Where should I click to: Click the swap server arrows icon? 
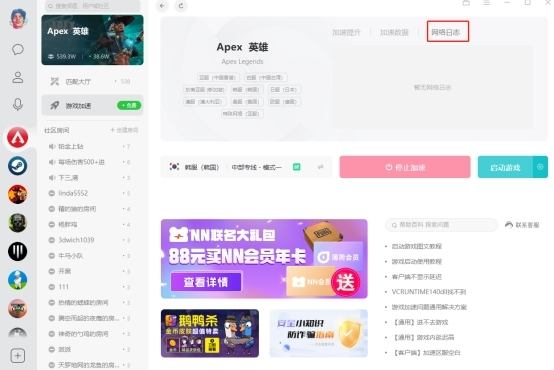pyautogui.click(x=320, y=167)
